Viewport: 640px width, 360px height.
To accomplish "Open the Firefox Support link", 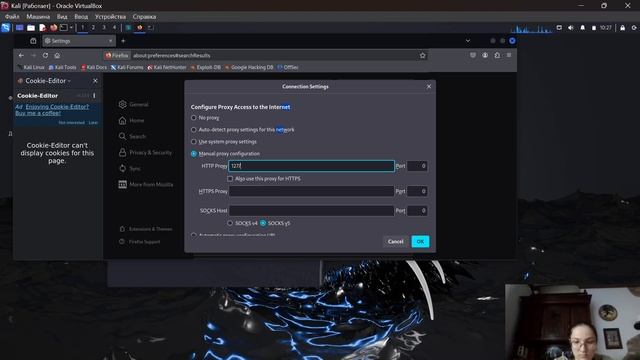I will point(140,242).
